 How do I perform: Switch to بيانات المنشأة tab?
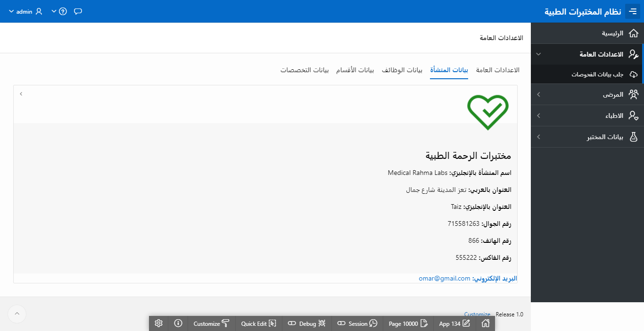click(x=449, y=70)
